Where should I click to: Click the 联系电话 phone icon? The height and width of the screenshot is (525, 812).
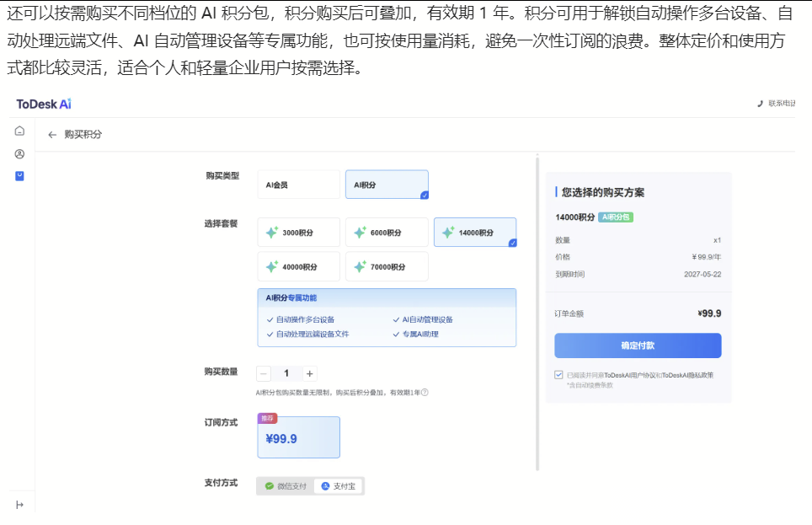pyautogui.click(x=761, y=104)
